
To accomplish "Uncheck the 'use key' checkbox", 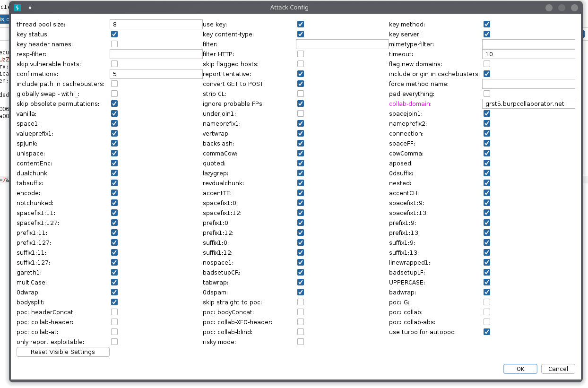I will pyautogui.click(x=301, y=24).
